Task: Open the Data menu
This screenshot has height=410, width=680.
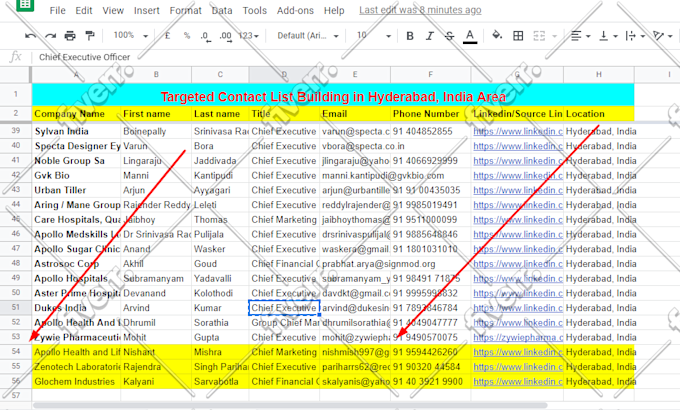Action: [222, 10]
